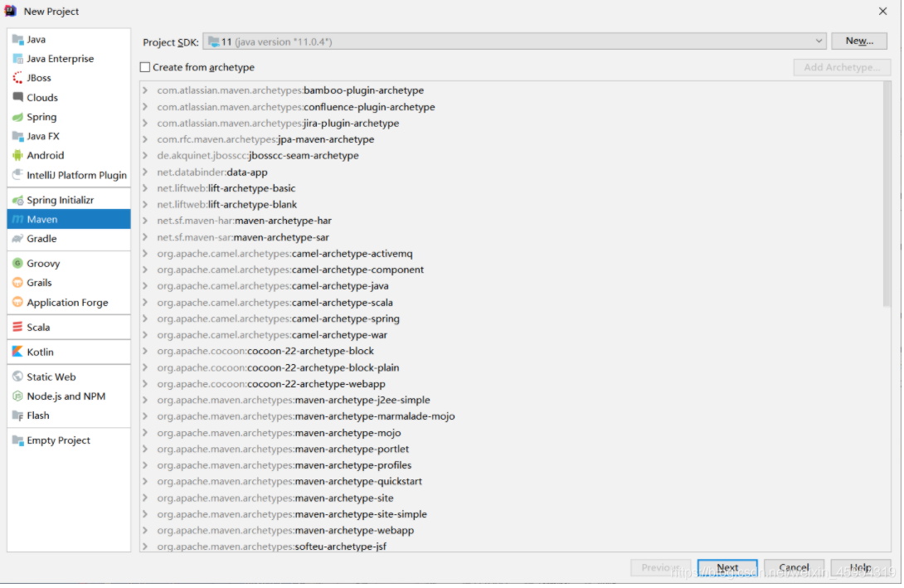Expand maven-archetype-quickstart chevron
904x588 pixels.
tap(145, 481)
